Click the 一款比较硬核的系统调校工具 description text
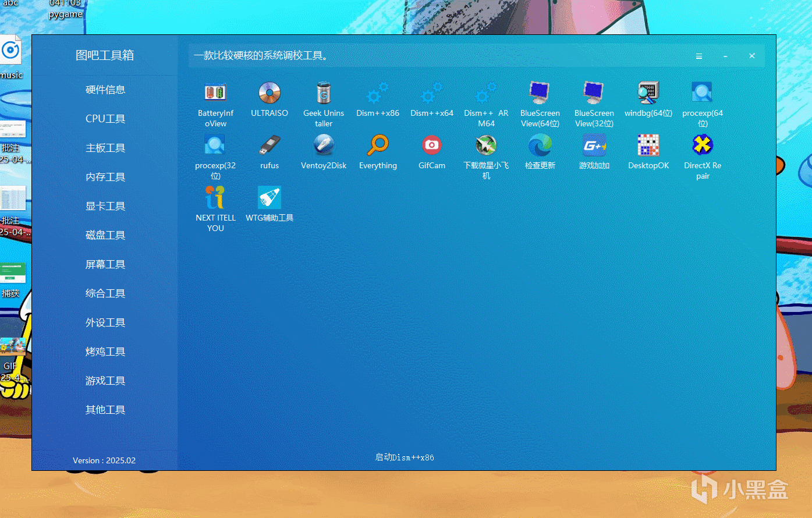Image resolution: width=812 pixels, height=518 pixels. (261, 56)
